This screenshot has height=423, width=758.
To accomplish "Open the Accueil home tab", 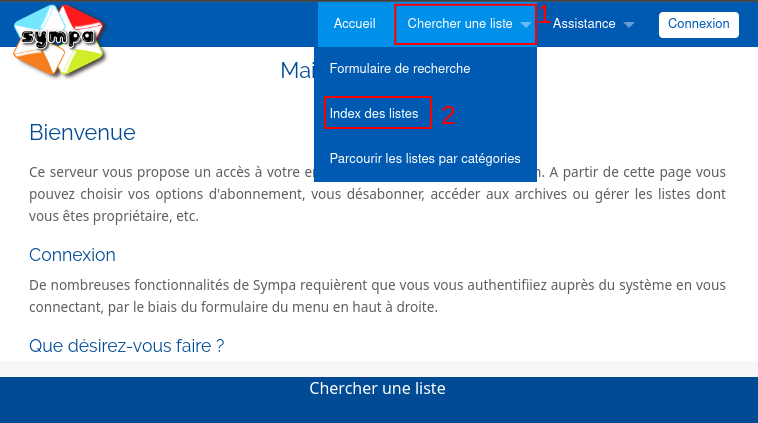I will coord(354,24).
